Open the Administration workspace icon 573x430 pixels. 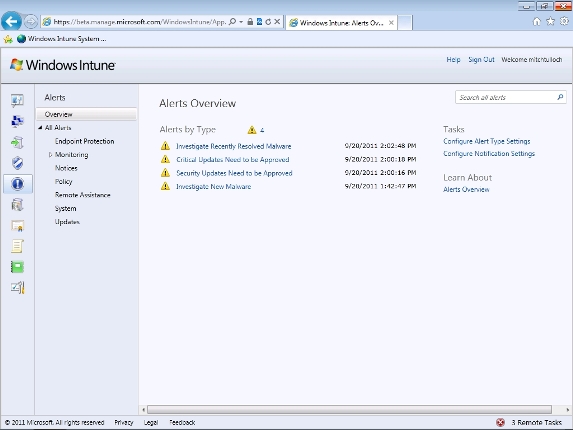pyautogui.click(x=17, y=288)
